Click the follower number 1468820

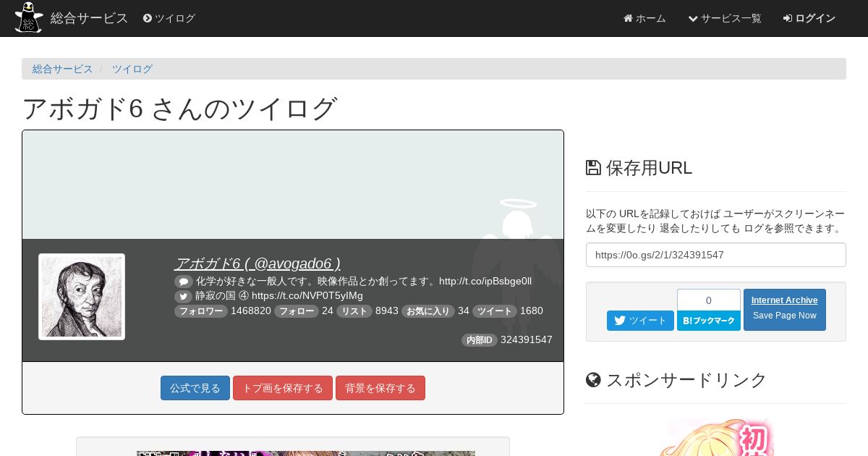tap(251, 311)
